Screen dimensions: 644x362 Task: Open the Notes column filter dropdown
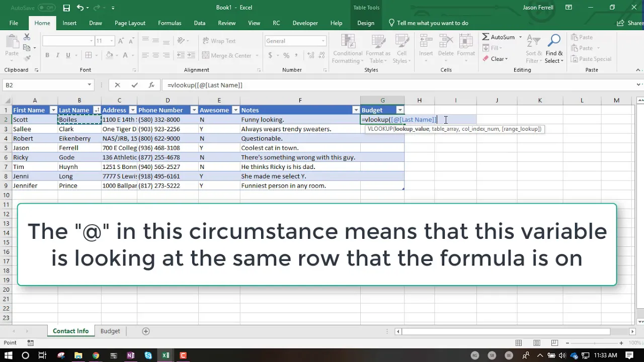(x=356, y=110)
